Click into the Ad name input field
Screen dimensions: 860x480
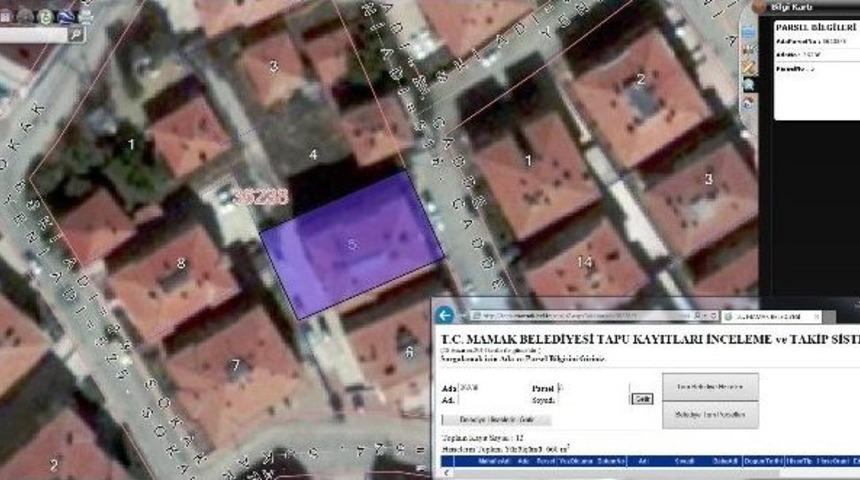tap(493, 400)
